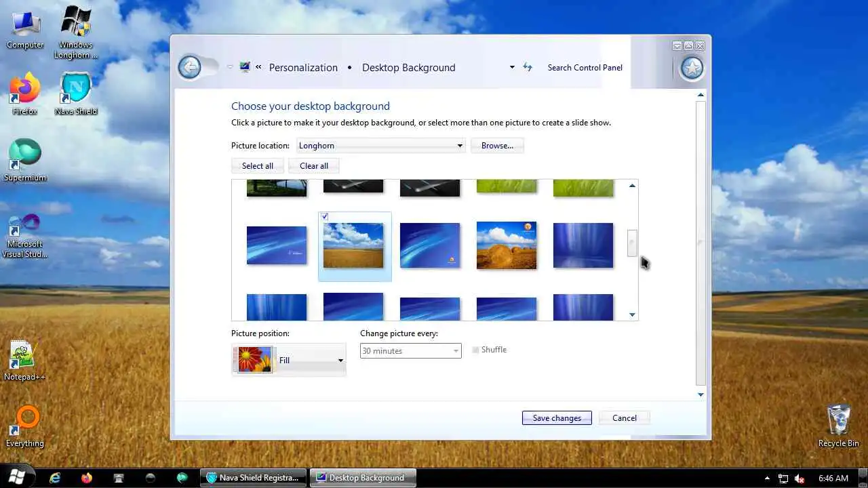Open the Change picture every 30 minutes dropdown
The image size is (868, 488).
410,350
